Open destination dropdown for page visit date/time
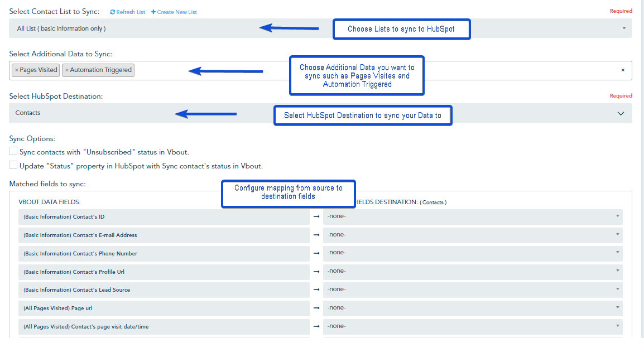This screenshot has height=338, width=644. point(473,326)
